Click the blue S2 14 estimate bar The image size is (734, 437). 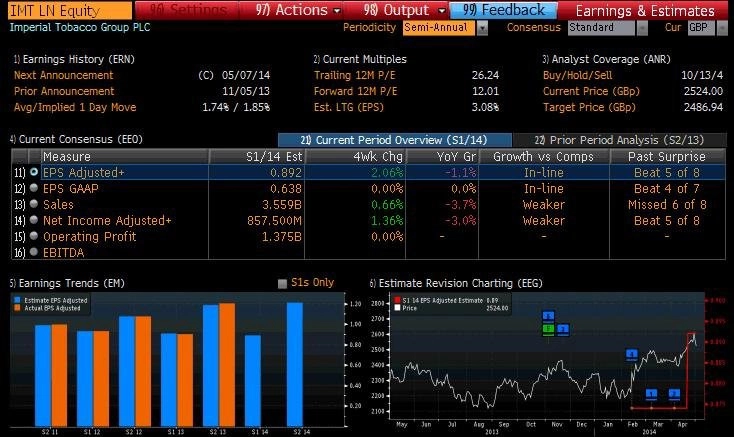(295, 364)
